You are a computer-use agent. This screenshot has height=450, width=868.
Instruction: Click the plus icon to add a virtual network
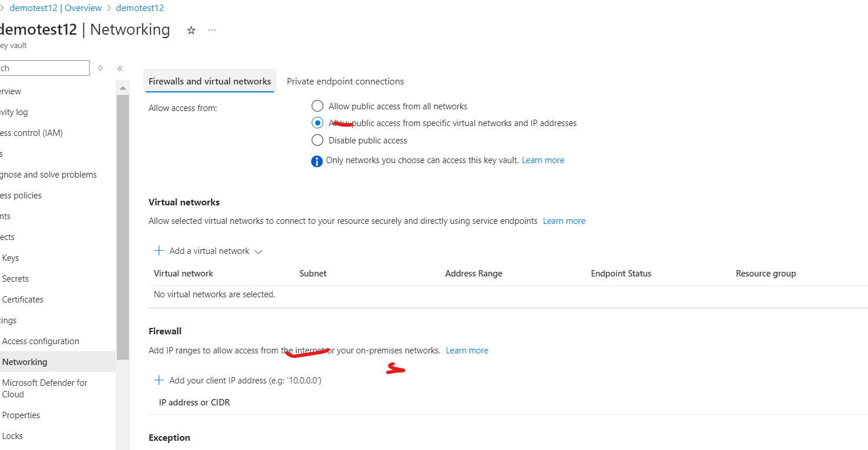[x=159, y=250]
